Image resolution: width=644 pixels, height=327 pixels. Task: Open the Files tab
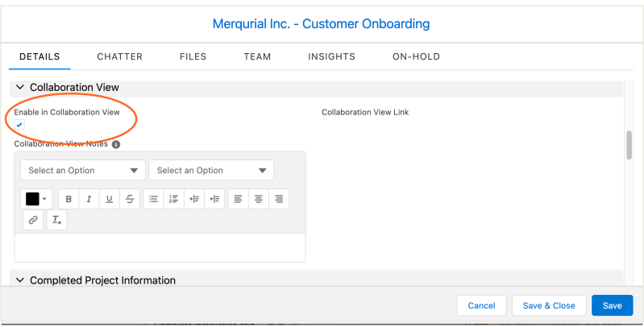(193, 56)
